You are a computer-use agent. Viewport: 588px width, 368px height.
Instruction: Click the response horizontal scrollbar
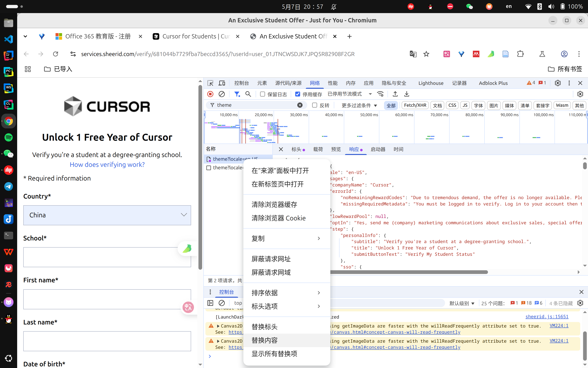409,272
